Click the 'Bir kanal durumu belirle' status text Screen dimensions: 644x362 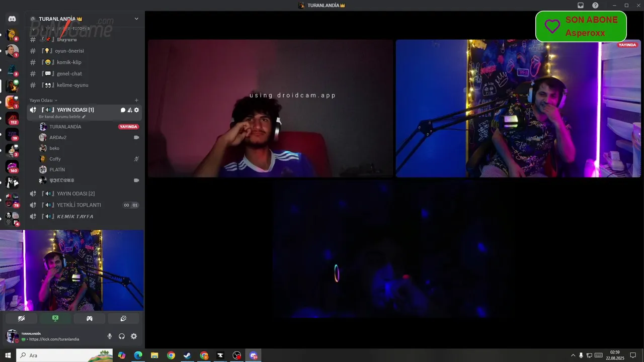pyautogui.click(x=60, y=117)
